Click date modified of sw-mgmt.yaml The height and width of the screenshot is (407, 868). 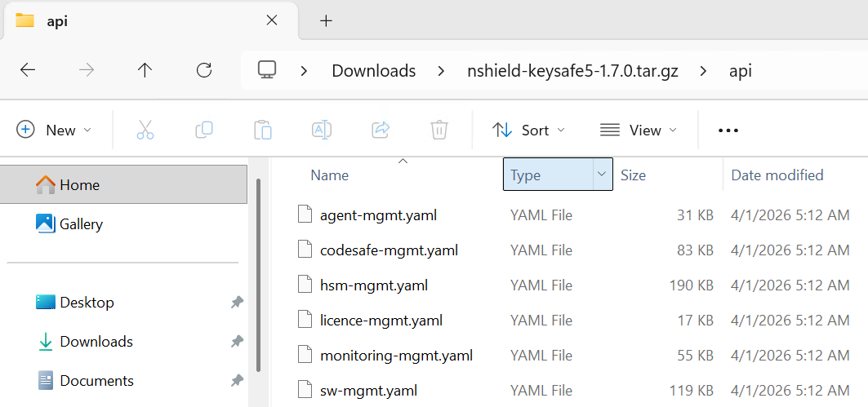click(790, 391)
